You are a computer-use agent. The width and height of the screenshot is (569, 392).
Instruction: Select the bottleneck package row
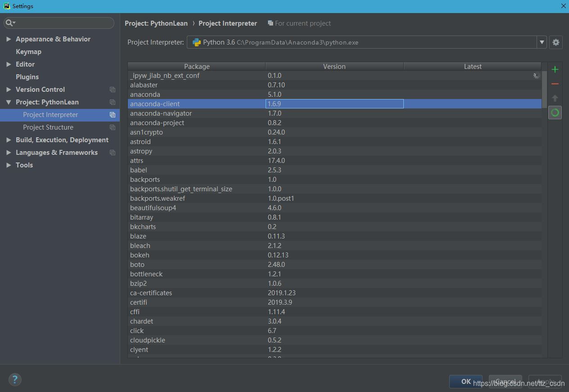coord(334,274)
